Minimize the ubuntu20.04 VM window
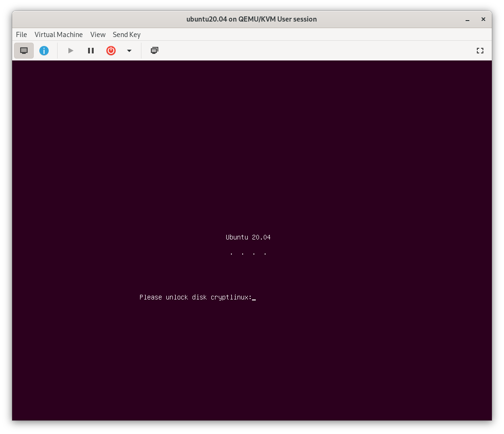Image resolution: width=504 pixels, height=434 pixels. click(467, 20)
